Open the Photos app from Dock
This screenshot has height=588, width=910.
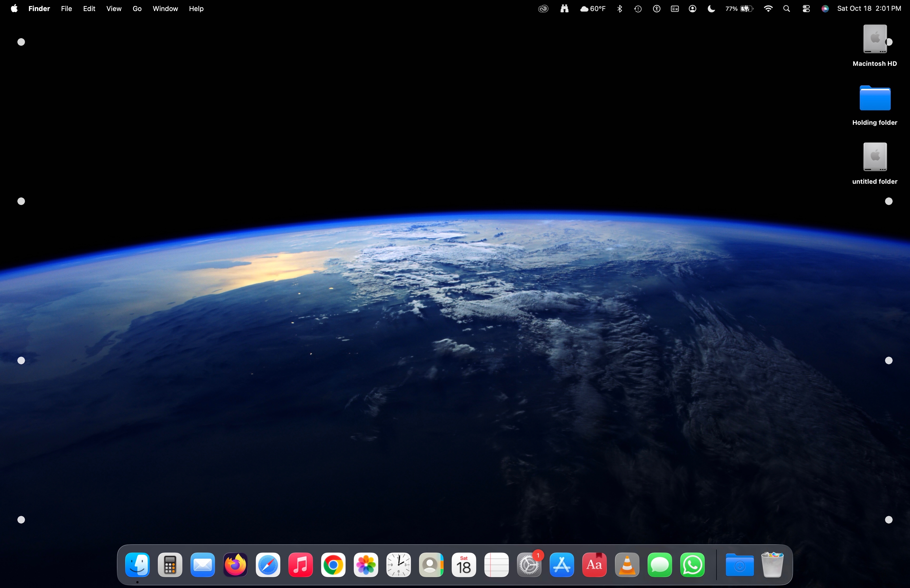point(366,565)
